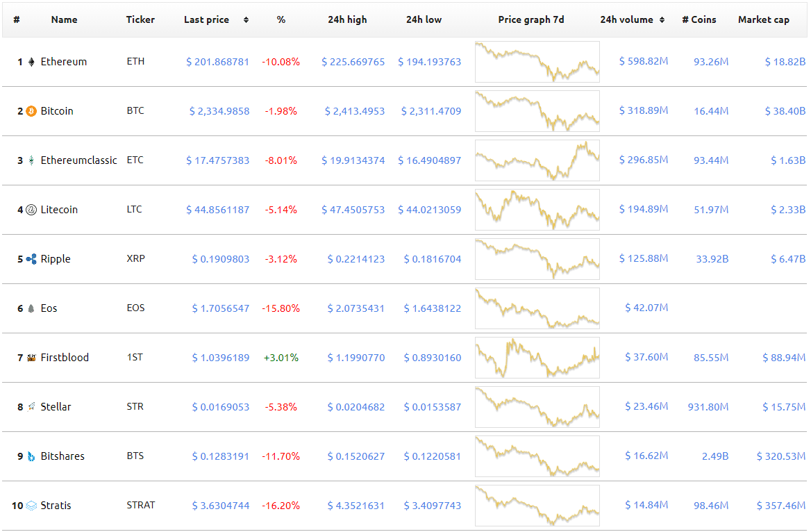The width and height of the screenshot is (811, 532).
Task: Click the Ripple logo icon
Action: click(x=31, y=259)
